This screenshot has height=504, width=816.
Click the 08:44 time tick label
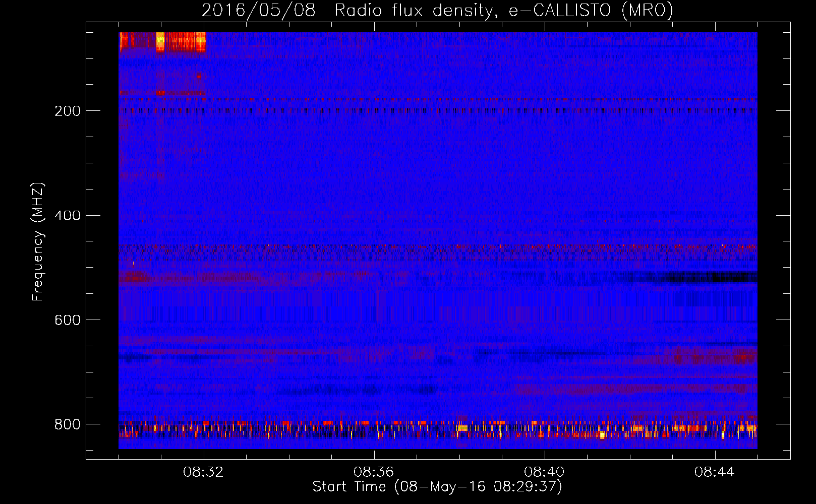pos(715,472)
